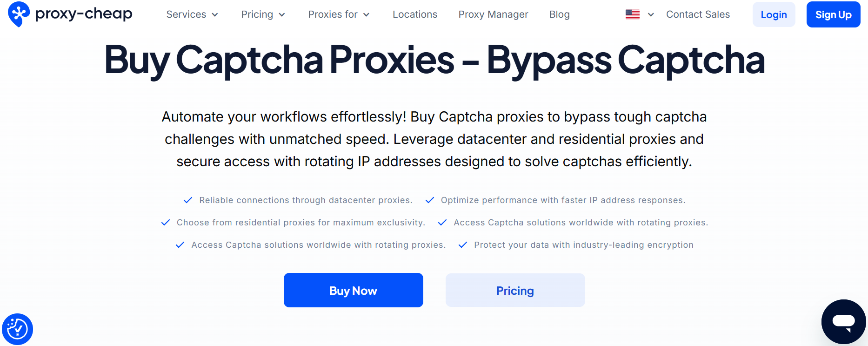Click the US flag language icon

(x=632, y=14)
